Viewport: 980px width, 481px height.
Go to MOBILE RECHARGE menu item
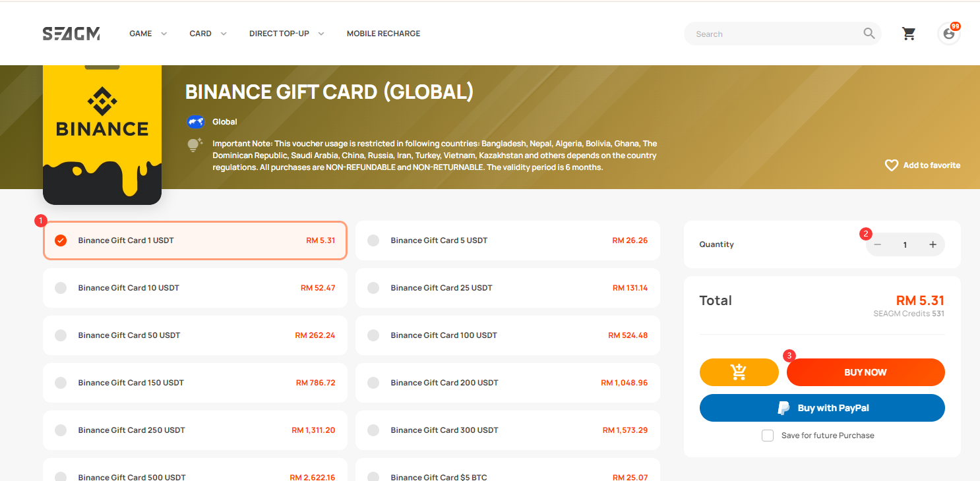(x=383, y=34)
